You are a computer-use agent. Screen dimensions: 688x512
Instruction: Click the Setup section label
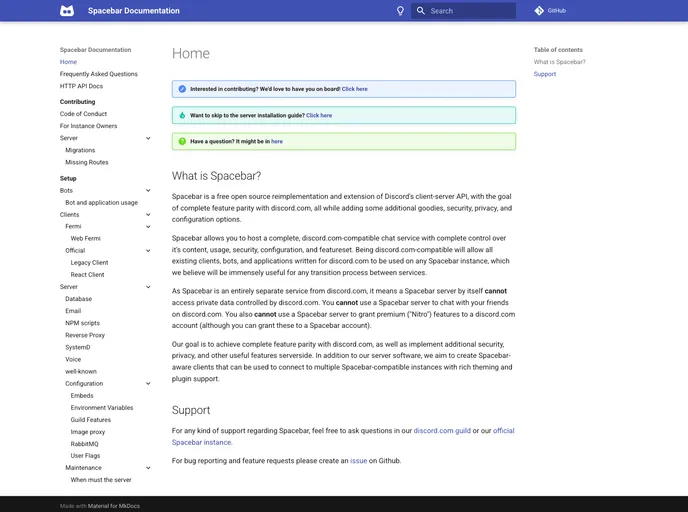point(68,179)
